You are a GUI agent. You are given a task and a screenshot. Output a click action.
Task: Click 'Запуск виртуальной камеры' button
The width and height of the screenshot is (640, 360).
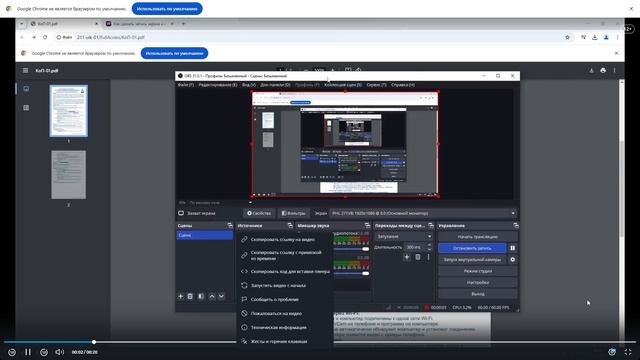(472, 260)
